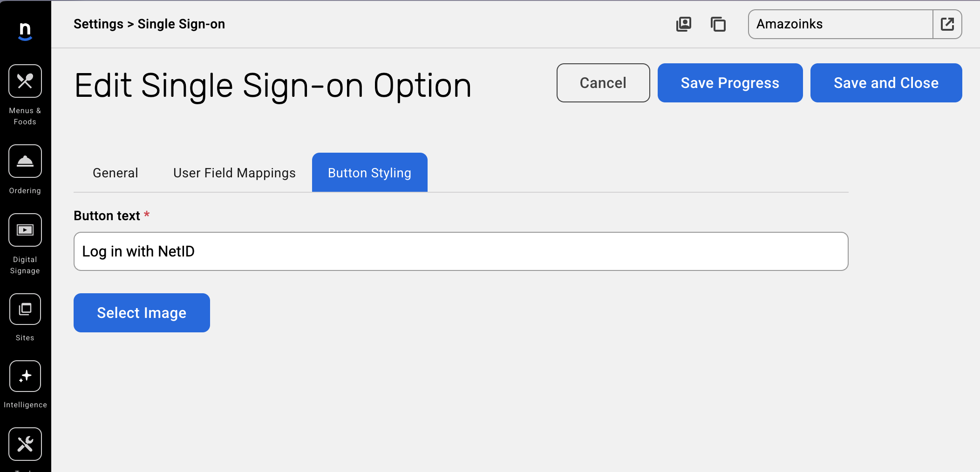
Task: Click the account library icon in header
Action: point(684,24)
